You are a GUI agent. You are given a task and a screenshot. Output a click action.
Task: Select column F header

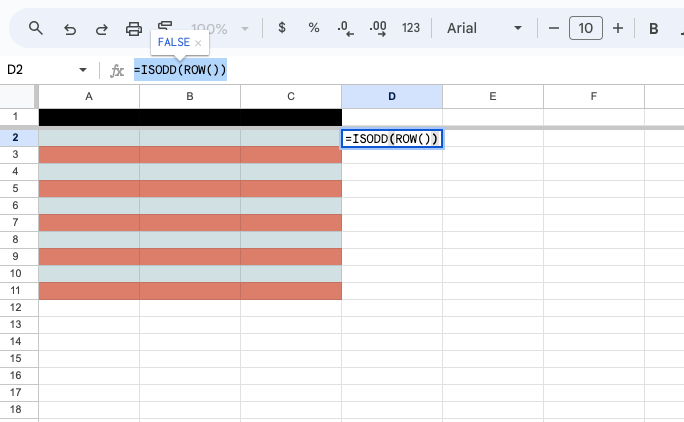coord(594,96)
